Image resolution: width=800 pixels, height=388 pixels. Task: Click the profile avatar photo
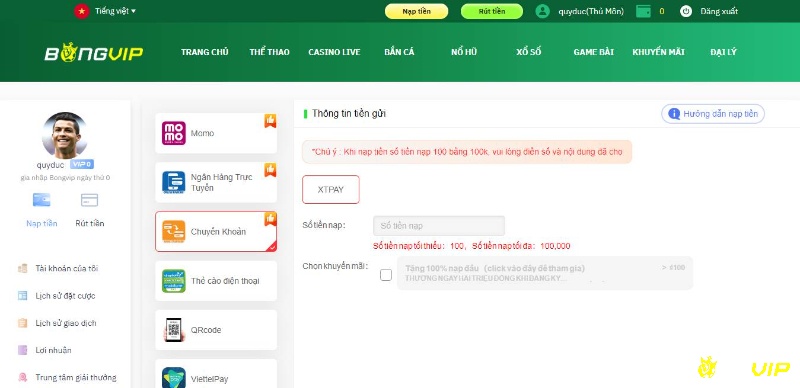tap(65, 135)
